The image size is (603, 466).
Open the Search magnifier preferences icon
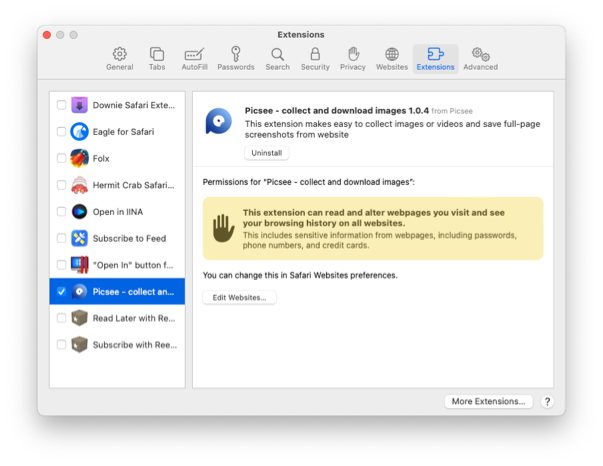coord(277,55)
